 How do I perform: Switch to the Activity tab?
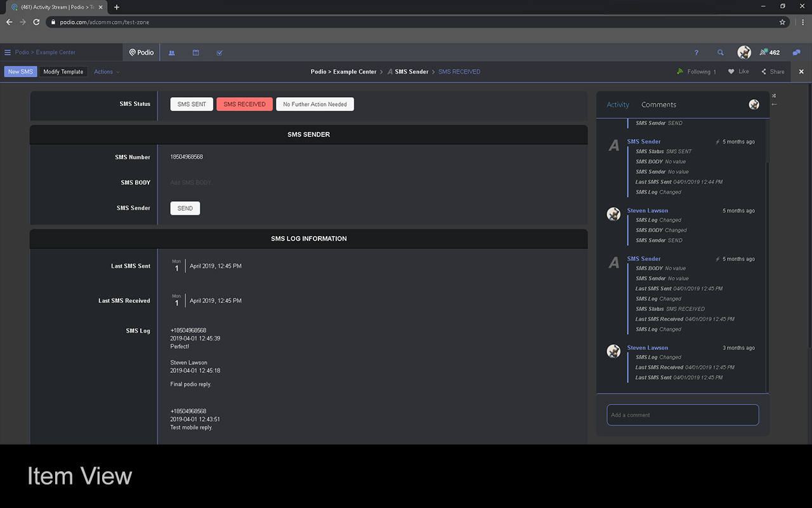point(618,105)
